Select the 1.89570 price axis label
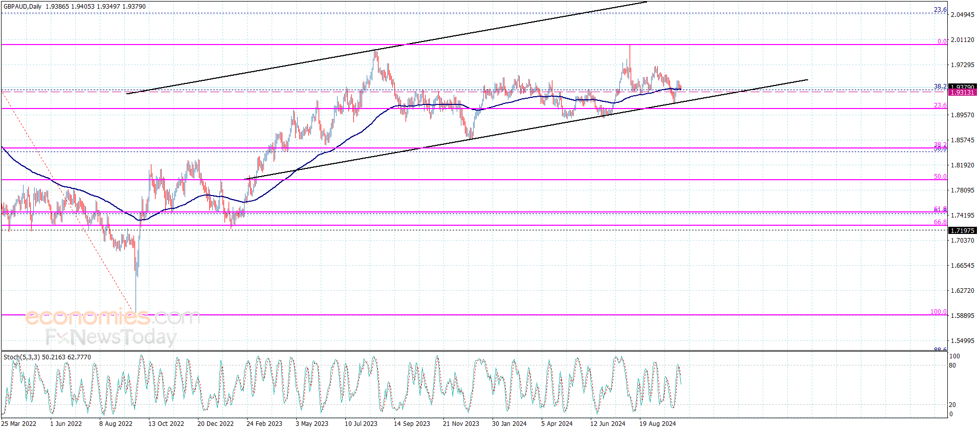This screenshot has width=980, height=430. pyautogui.click(x=962, y=115)
